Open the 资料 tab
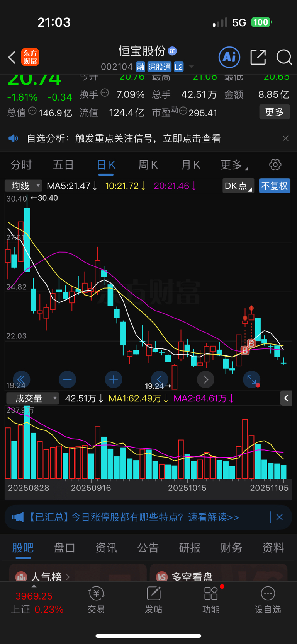The image size is (297, 644). 273,548
